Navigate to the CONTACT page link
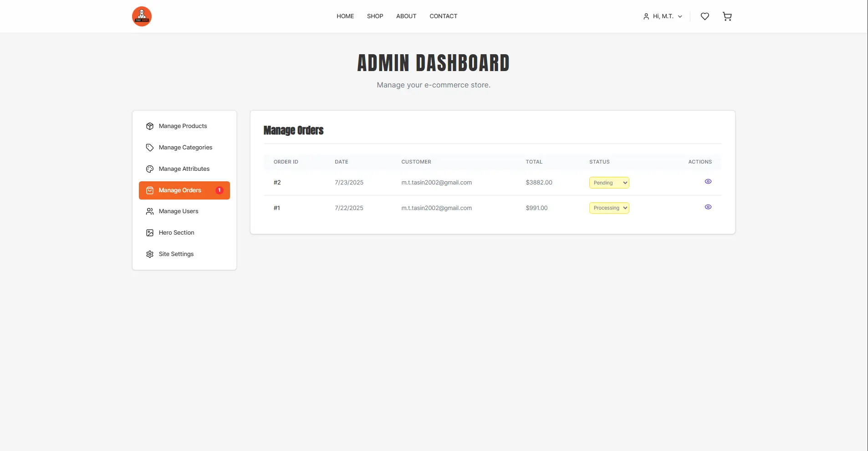Image resolution: width=868 pixels, height=451 pixels. pos(443,16)
